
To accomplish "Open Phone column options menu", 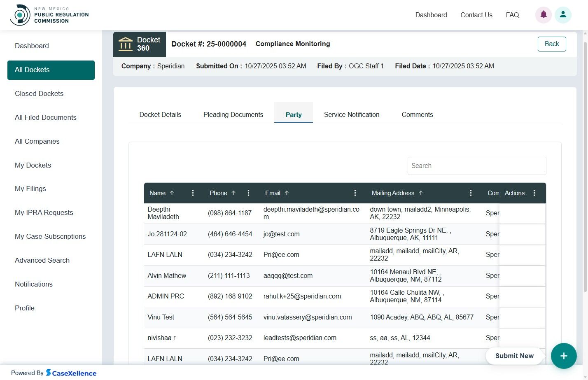I will [248, 193].
